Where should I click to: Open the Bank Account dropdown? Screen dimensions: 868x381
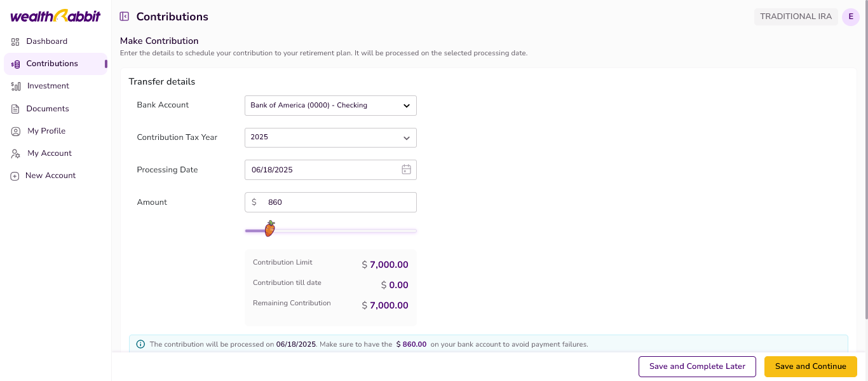[x=330, y=106]
